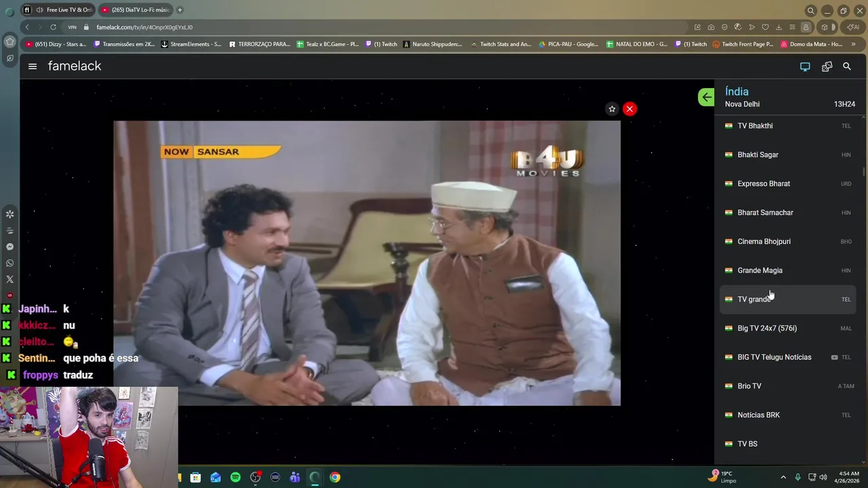Click the TV monitor mode icon in the header

(x=805, y=66)
